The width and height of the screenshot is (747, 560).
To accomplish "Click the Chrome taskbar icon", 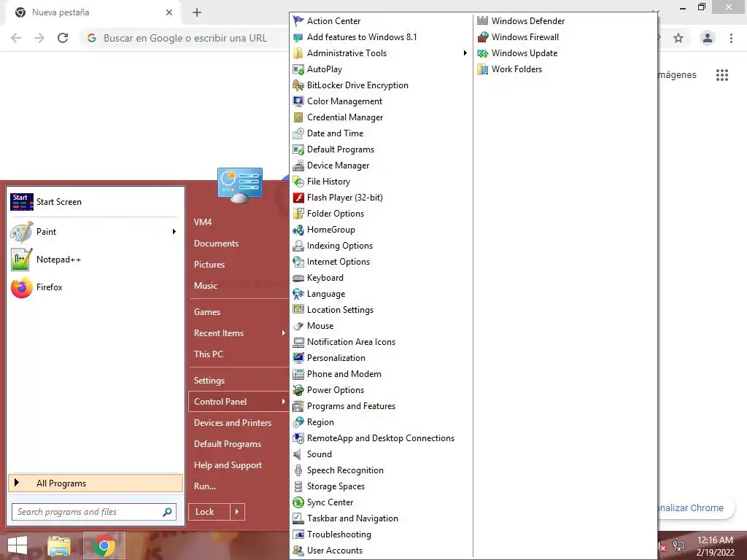I will point(104,545).
